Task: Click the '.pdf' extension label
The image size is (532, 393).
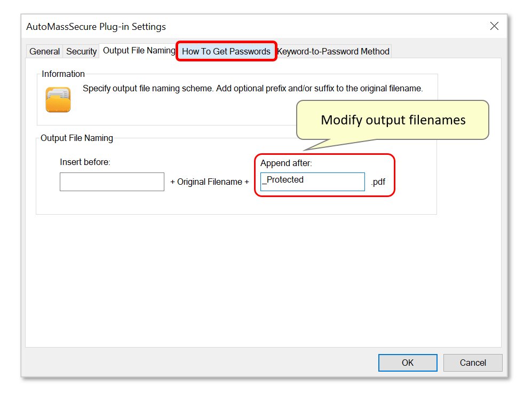Action: click(x=378, y=182)
